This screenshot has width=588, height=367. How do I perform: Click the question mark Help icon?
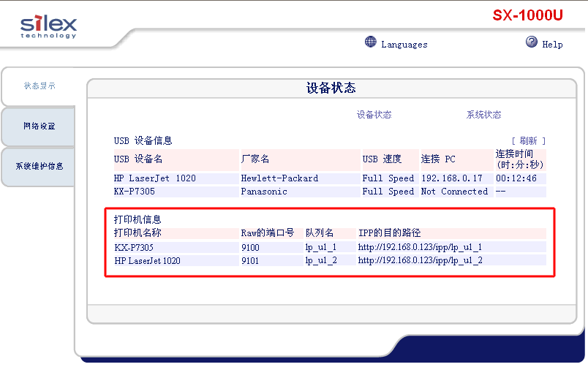tap(532, 42)
